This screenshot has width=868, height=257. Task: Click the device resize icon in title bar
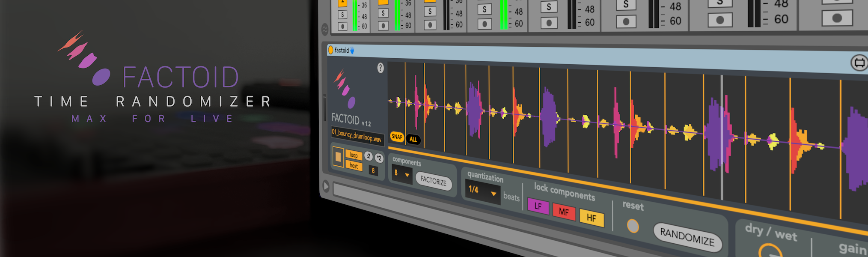[x=859, y=63]
